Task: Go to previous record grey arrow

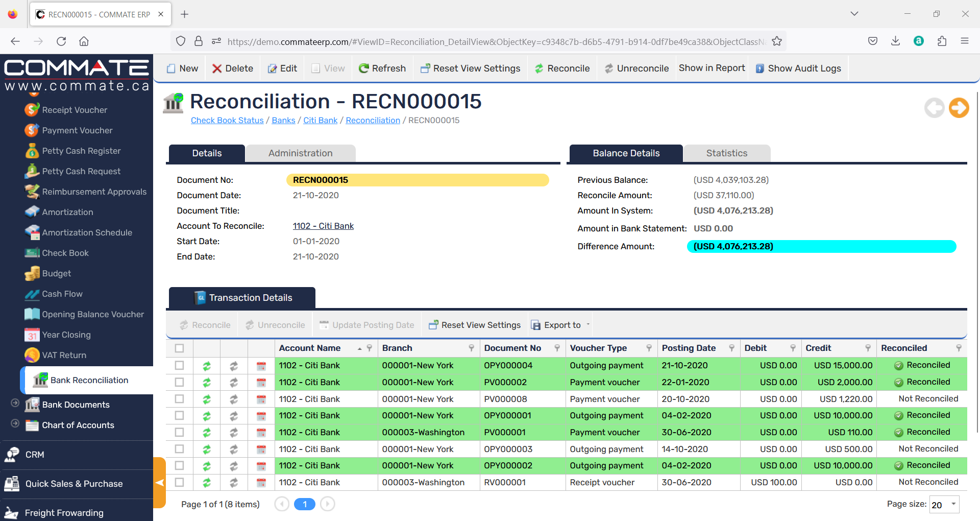Action: (x=935, y=108)
